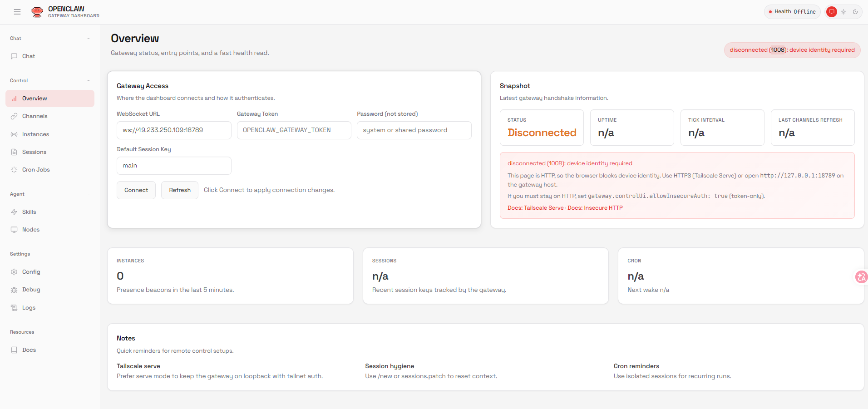Click the Debug bug icon
This screenshot has height=409, width=868.
[14, 290]
